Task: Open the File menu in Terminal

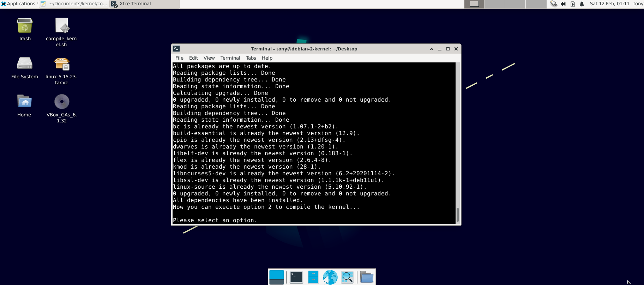Action: (179, 58)
